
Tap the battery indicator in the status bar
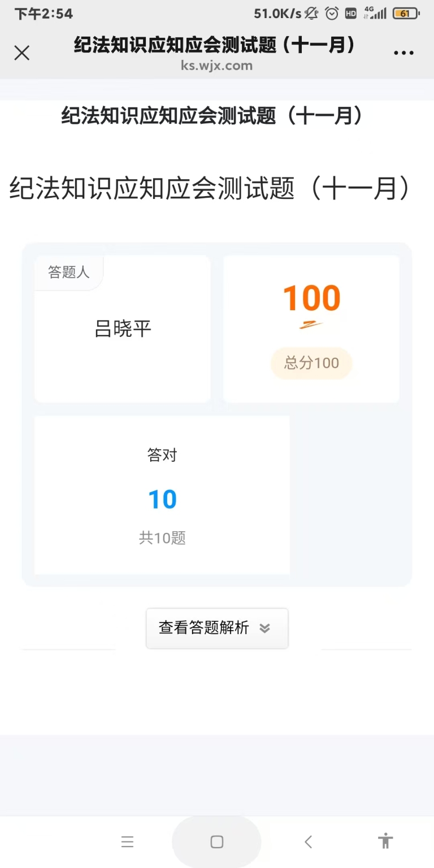pos(406,14)
